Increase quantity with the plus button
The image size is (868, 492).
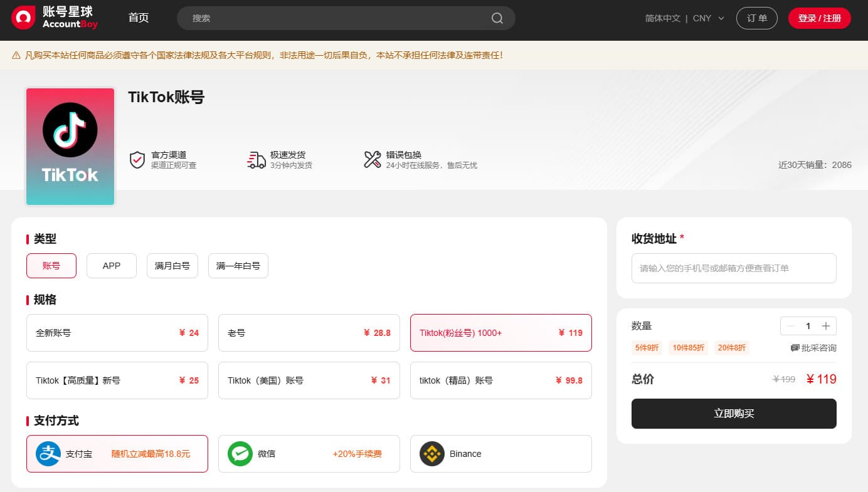[826, 326]
